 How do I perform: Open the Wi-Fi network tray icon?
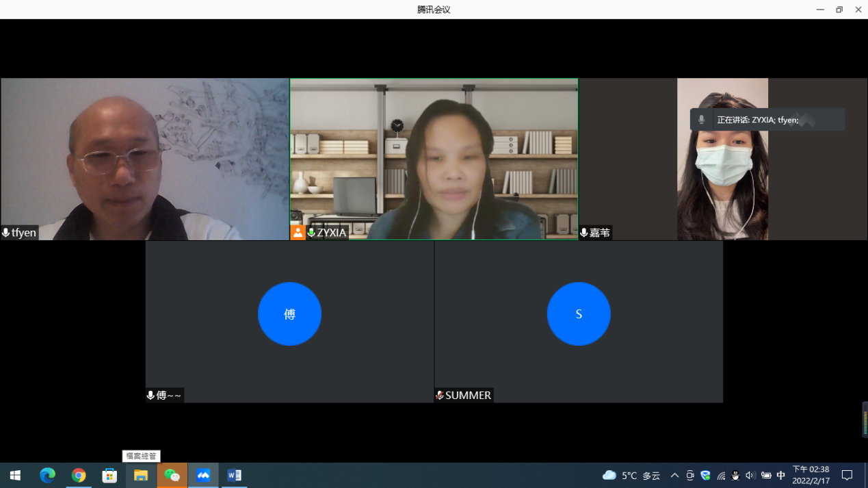point(721,476)
